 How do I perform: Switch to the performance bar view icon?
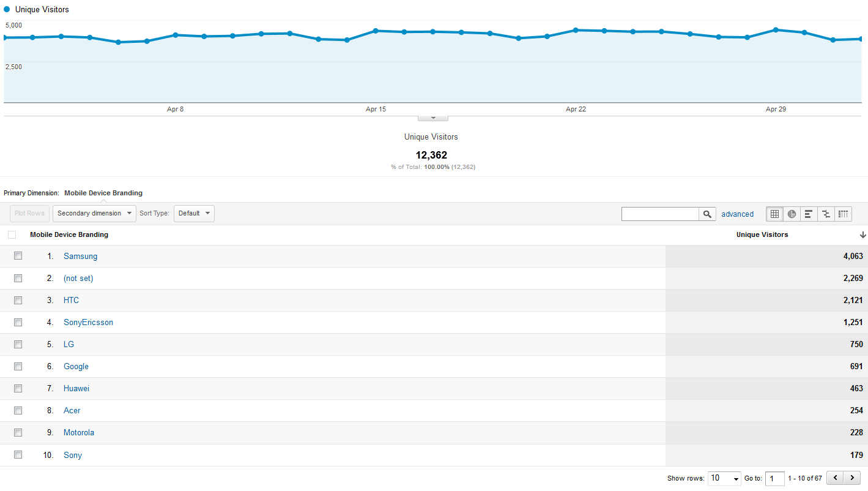point(809,214)
